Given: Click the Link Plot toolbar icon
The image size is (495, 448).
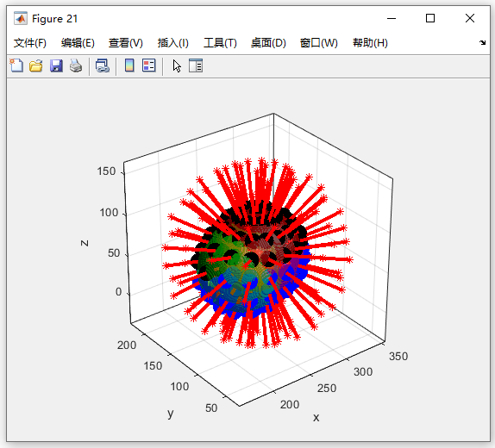Looking at the screenshot, I should (x=103, y=66).
